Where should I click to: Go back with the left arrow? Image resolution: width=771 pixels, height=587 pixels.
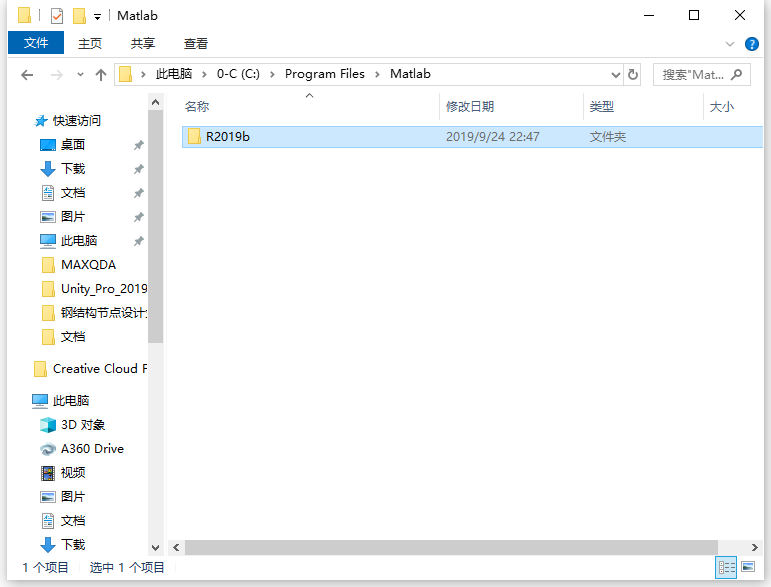point(27,75)
